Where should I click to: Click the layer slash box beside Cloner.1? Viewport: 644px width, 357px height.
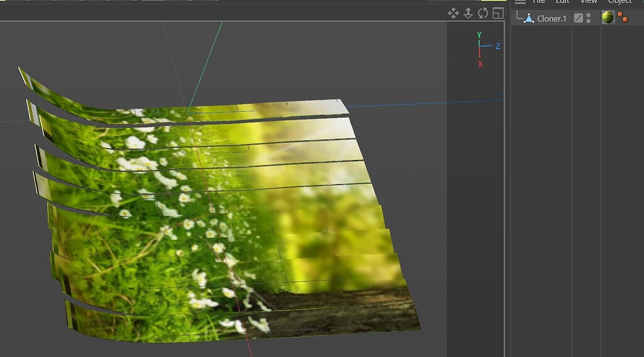point(578,18)
